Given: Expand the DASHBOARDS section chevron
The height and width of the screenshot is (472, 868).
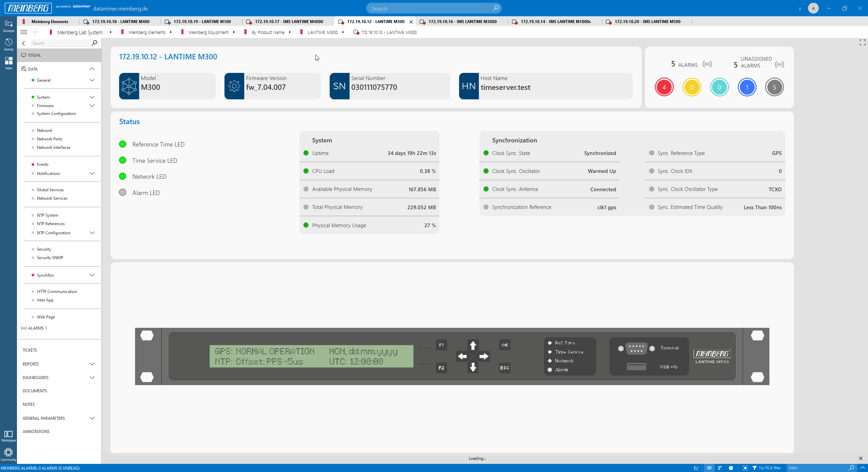Looking at the screenshot, I should 92,378.
